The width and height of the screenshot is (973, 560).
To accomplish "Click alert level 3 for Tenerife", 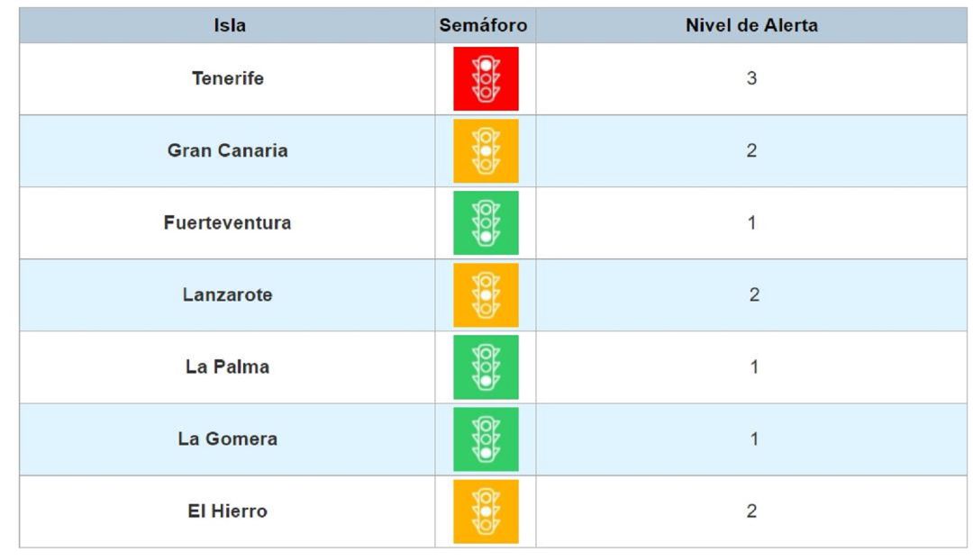I will pos(751,78).
